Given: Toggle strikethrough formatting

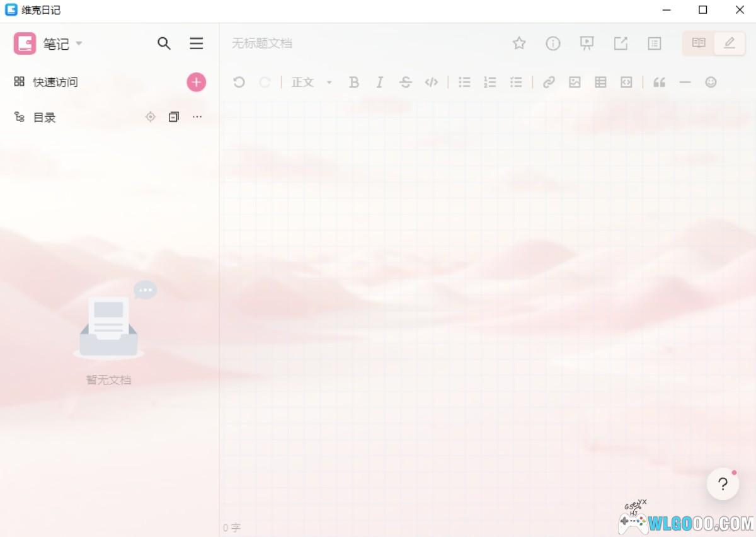Looking at the screenshot, I should point(406,82).
